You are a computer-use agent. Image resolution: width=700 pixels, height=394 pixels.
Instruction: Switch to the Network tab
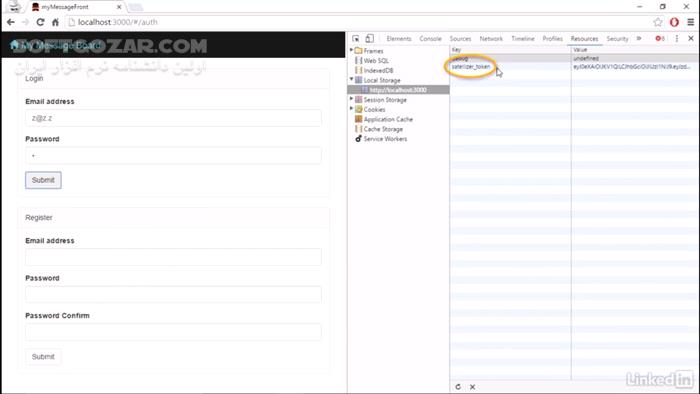pos(491,39)
